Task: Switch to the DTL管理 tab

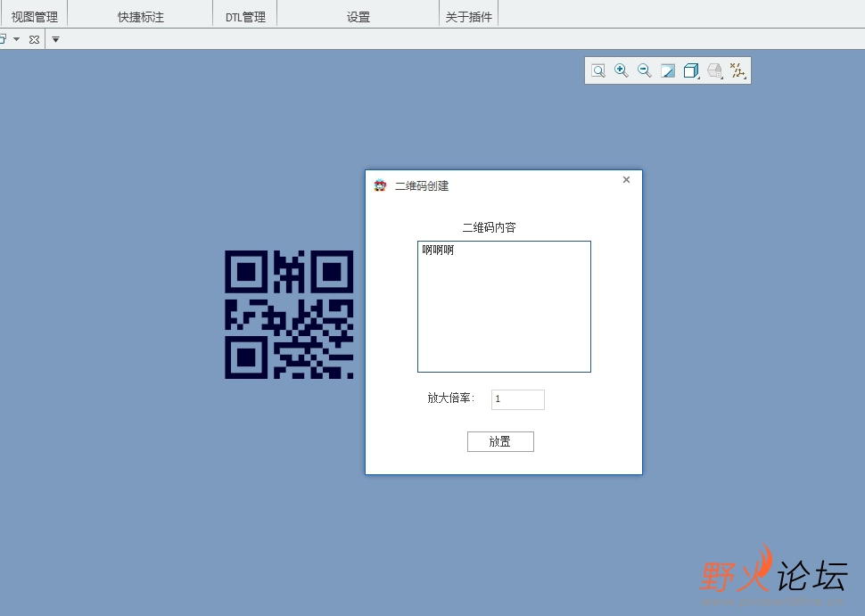Action: click(x=245, y=17)
